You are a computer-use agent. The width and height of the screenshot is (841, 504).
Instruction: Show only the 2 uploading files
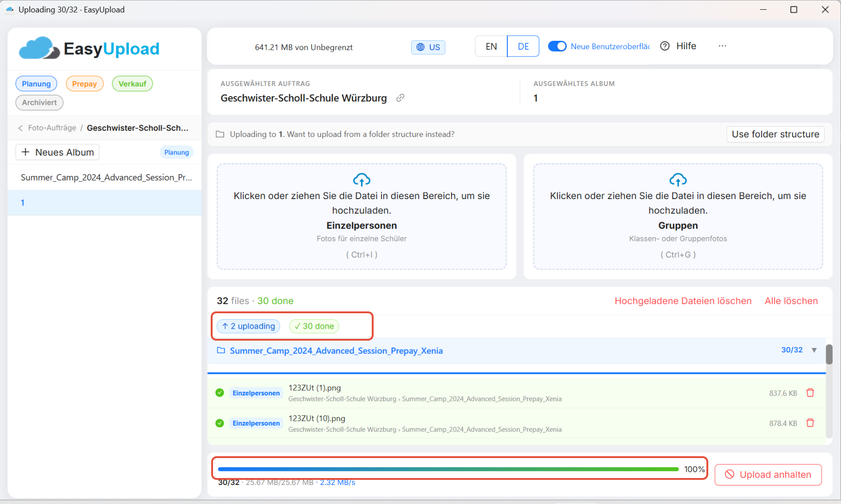pyautogui.click(x=248, y=326)
